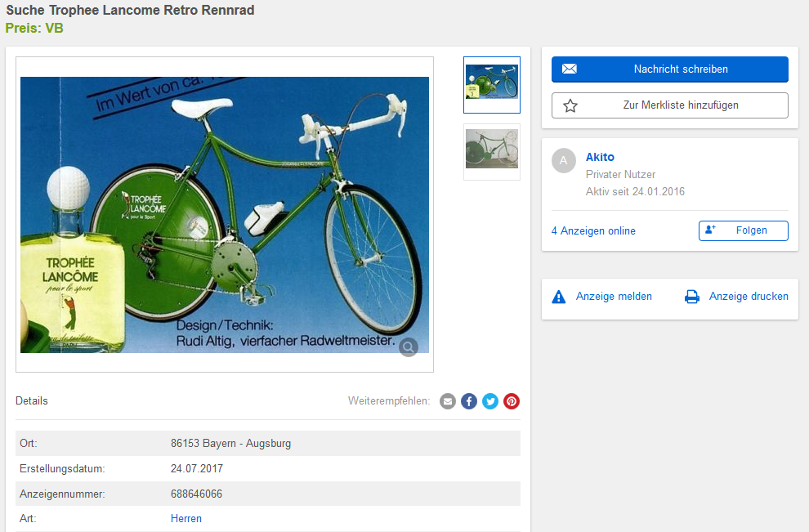Click the Akito avatar circle
809x532 pixels.
pyautogui.click(x=564, y=161)
